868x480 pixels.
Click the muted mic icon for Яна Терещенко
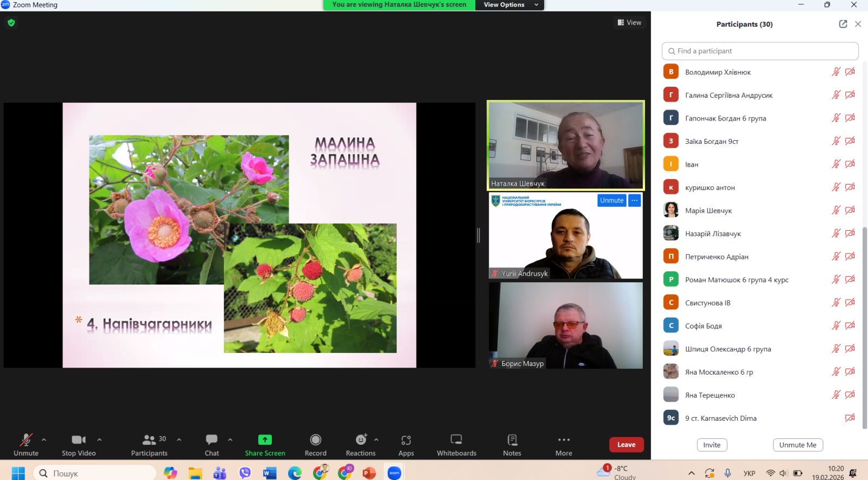836,395
